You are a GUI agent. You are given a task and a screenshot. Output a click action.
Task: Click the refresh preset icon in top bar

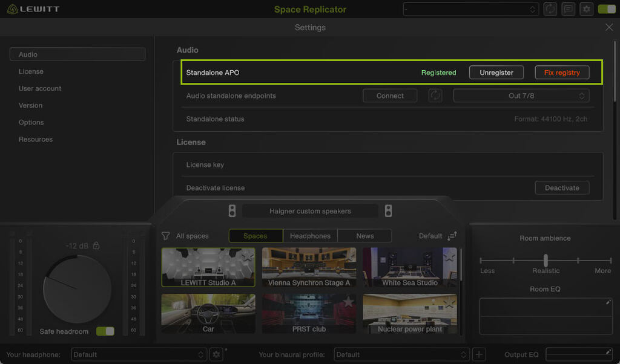[550, 9]
